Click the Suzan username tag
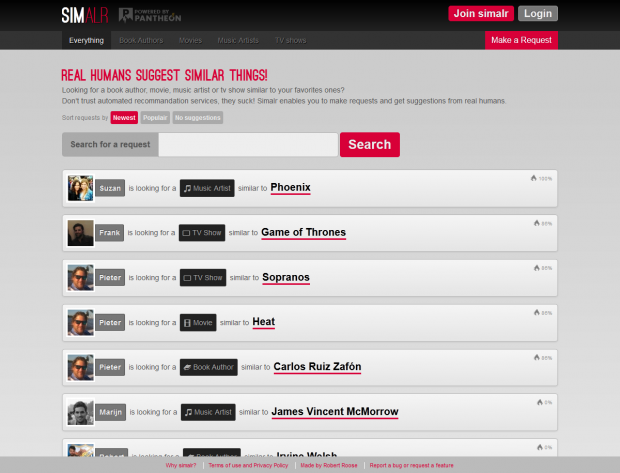The height and width of the screenshot is (473, 620). tap(110, 188)
